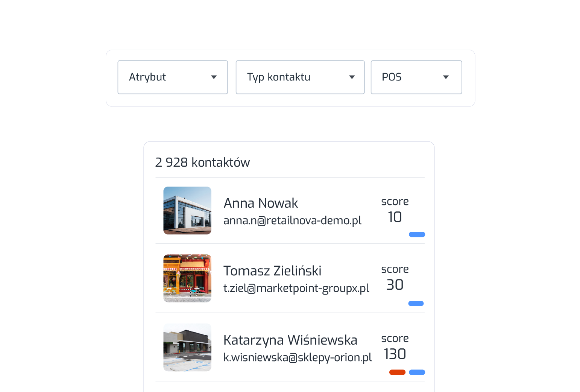The width and height of the screenshot is (580, 392).
Task: Click the score 10 value
Action: point(395,217)
